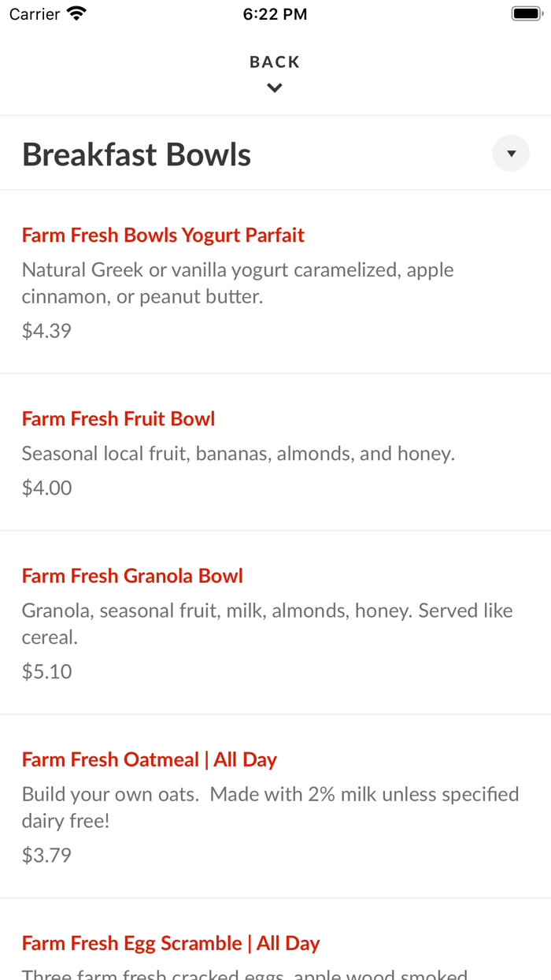Open Farm Fresh Egg Scramble | All Day
551x980 pixels.
point(171,942)
